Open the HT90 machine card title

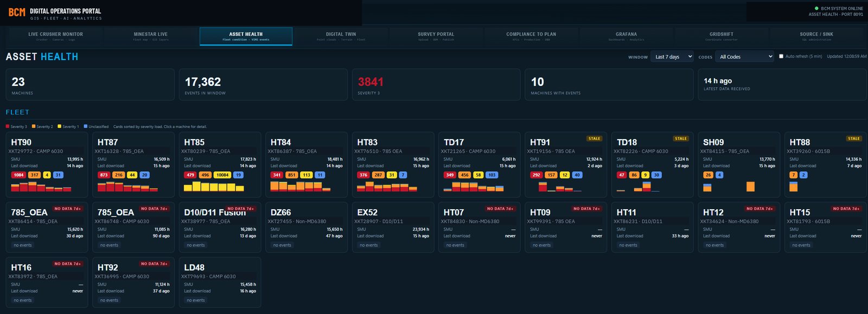pyautogui.click(x=21, y=142)
